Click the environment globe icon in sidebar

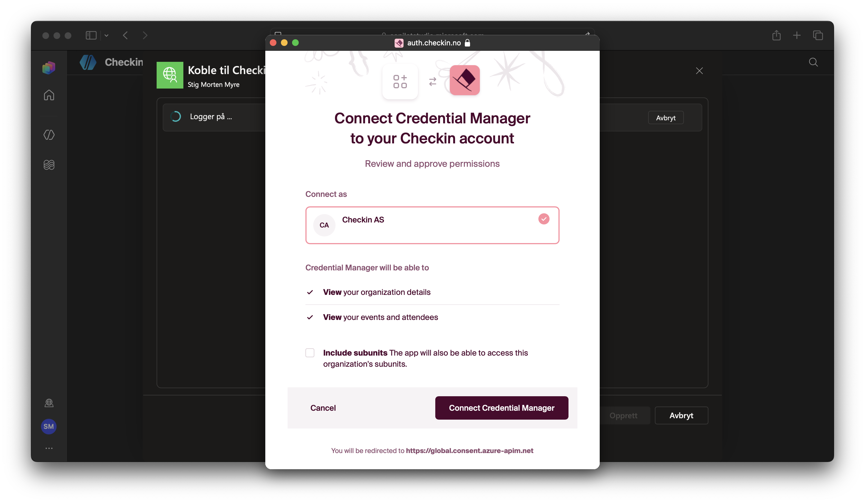pyautogui.click(x=49, y=403)
